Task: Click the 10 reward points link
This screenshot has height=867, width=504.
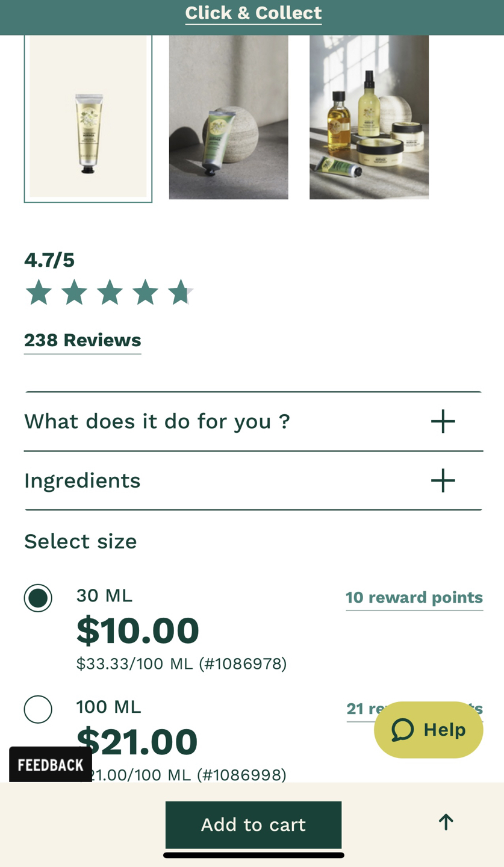Action: [414, 598]
